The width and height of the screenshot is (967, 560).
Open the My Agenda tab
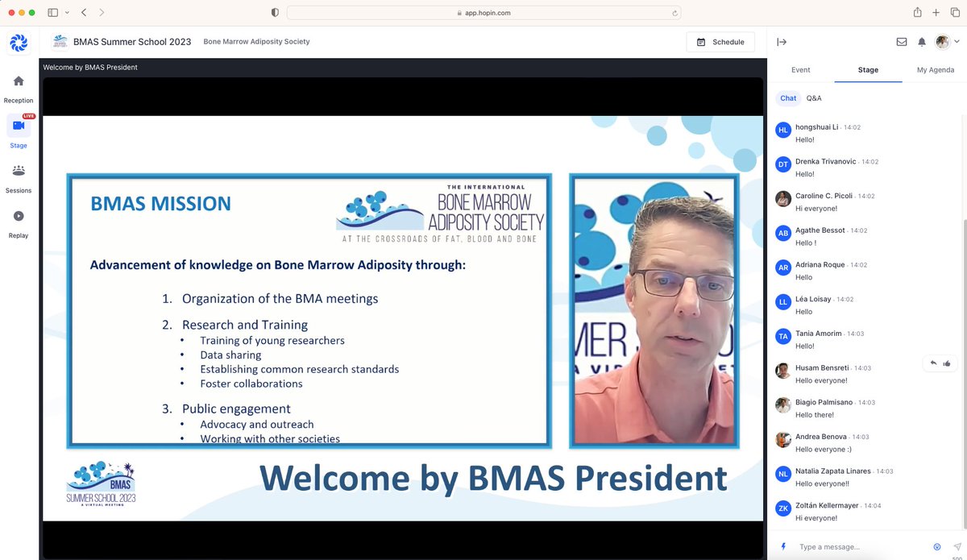[934, 70]
